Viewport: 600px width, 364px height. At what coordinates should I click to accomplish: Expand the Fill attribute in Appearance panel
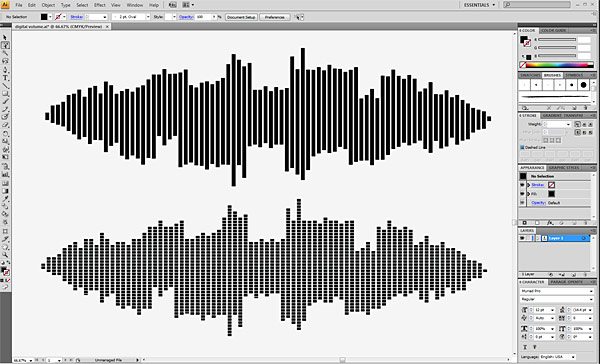(x=529, y=194)
